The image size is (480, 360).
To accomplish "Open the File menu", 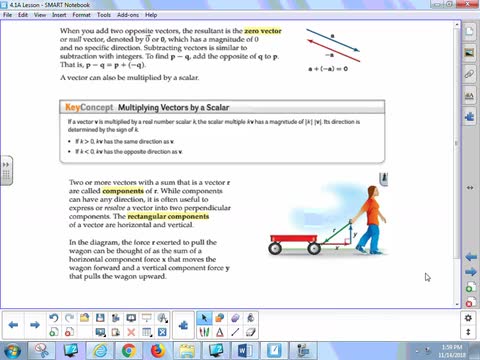I will (7, 15).
